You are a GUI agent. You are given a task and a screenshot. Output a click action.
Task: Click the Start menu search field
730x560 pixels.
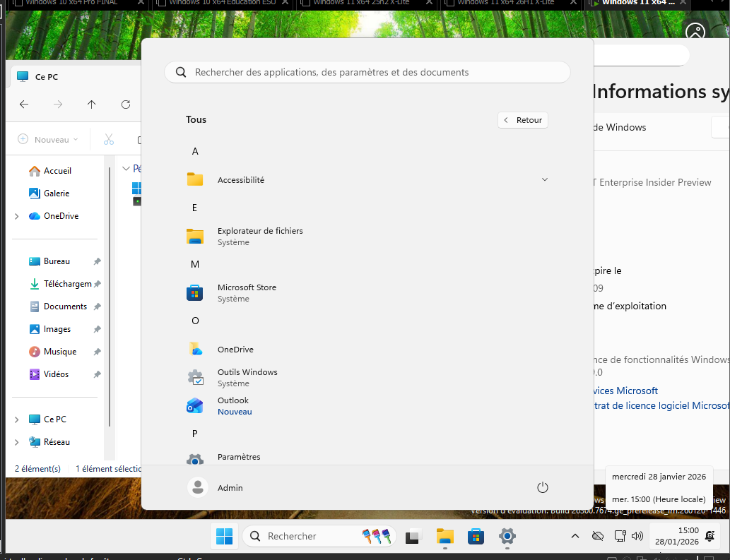(367, 72)
